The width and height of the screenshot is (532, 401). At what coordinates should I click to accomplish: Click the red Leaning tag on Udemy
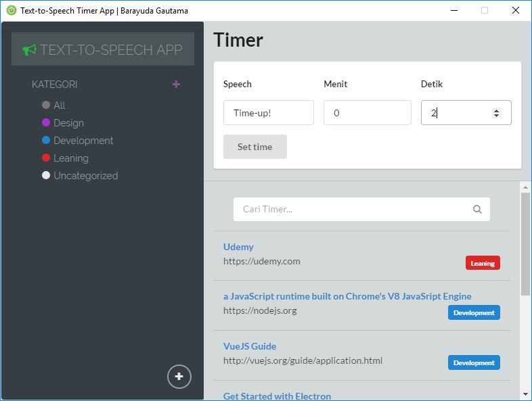tap(483, 263)
